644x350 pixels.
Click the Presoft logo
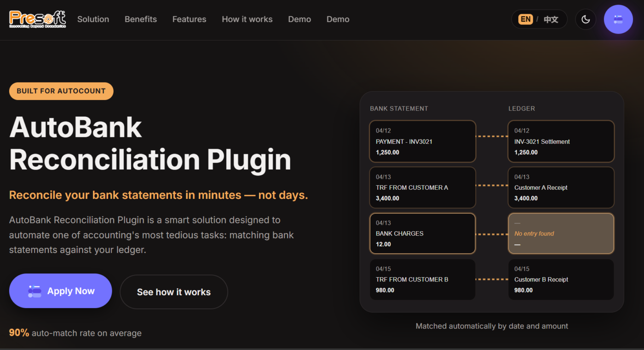pos(38,19)
